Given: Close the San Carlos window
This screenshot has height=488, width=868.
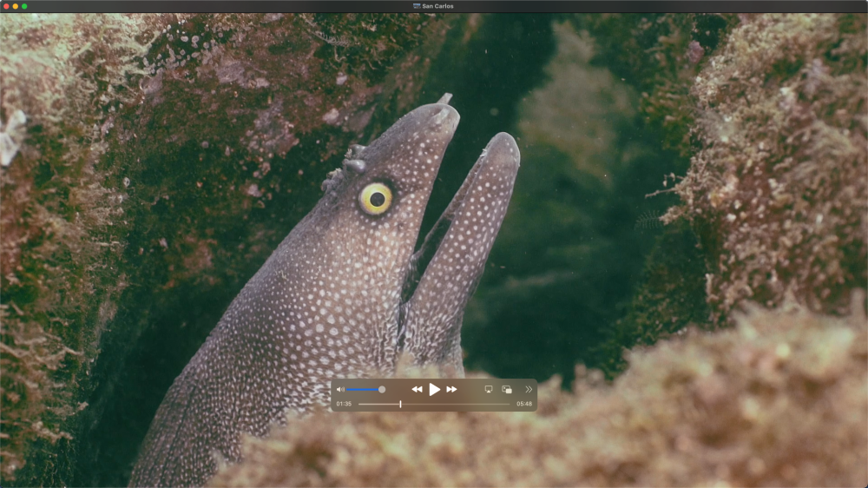Looking at the screenshot, I should click(x=6, y=6).
